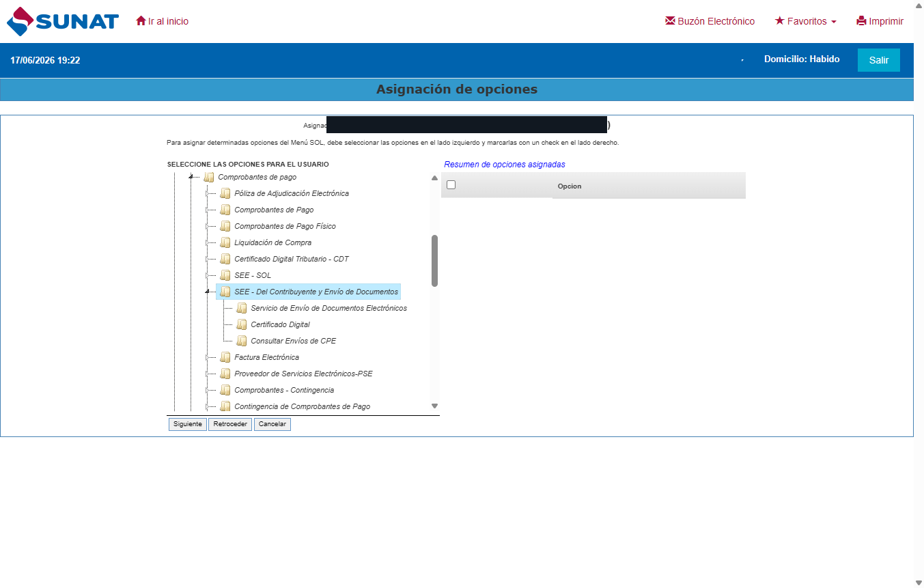Click the 'Domicilio: Habido' text
Viewport: 924px width, 588px height.
pos(802,59)
